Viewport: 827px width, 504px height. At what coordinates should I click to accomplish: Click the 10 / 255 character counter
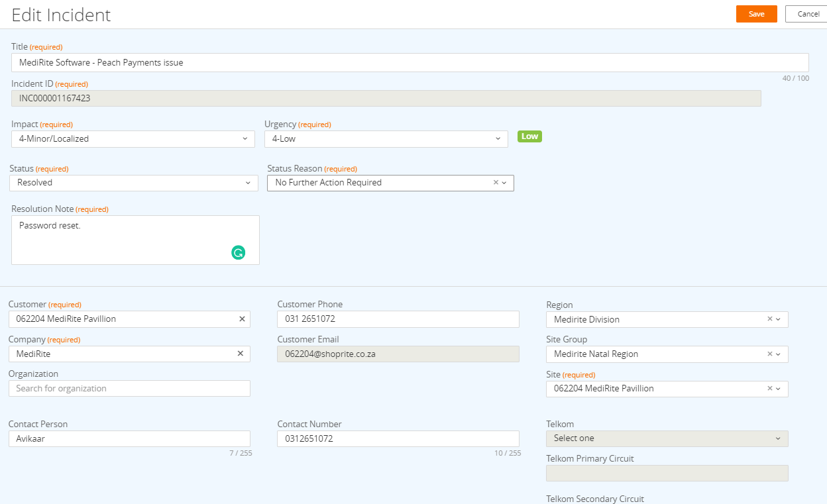508,453
